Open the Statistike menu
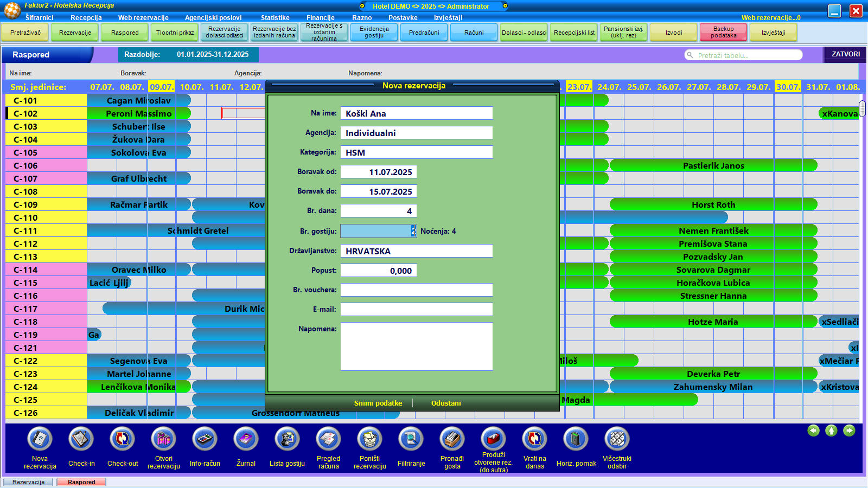This screenshot has height=488, width=868. pos(275,18)
